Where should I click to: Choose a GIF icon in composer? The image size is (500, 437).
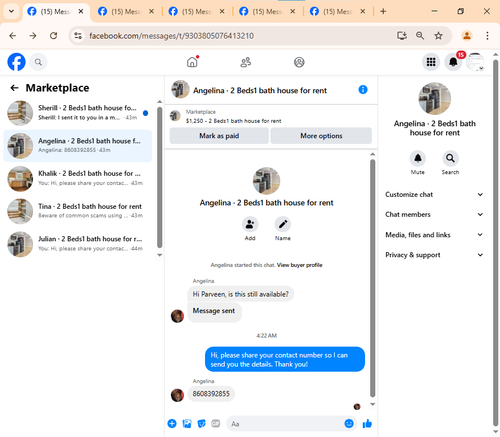[x=216, y=424]
